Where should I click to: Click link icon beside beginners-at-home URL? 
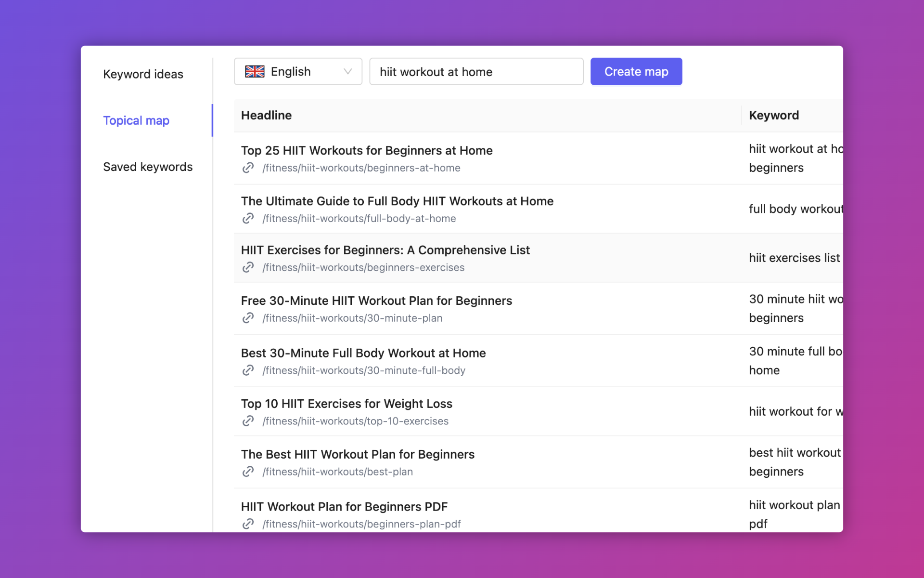click(248, 168)
